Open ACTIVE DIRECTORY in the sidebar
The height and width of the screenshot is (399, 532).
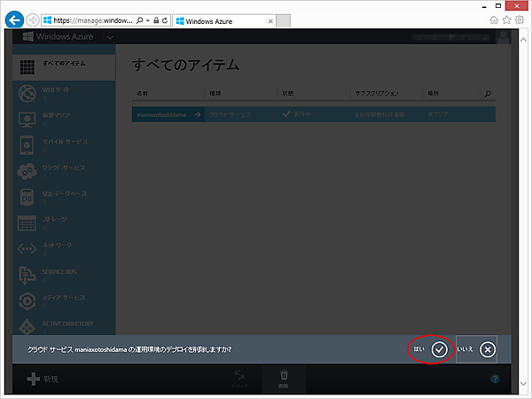click(x=27, y=325)
